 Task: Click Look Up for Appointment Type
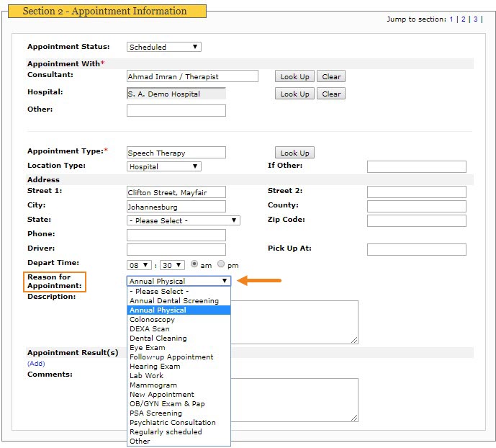tap(294, 153)
